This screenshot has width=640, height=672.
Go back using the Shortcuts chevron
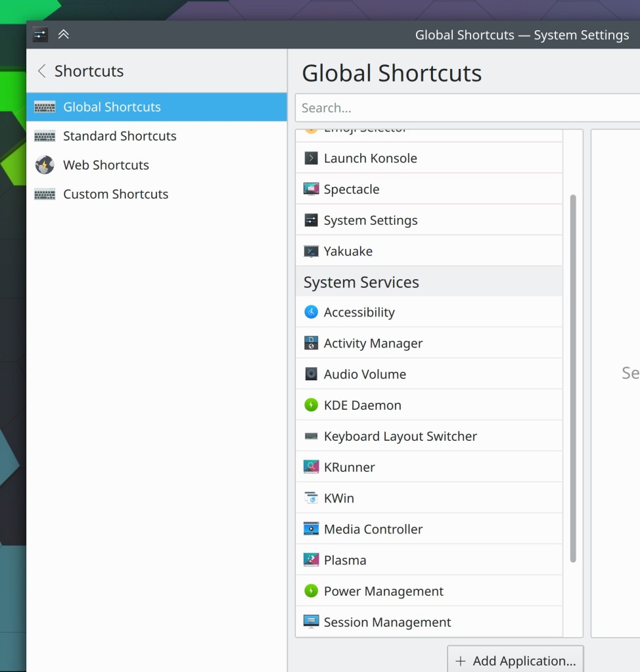42,71
